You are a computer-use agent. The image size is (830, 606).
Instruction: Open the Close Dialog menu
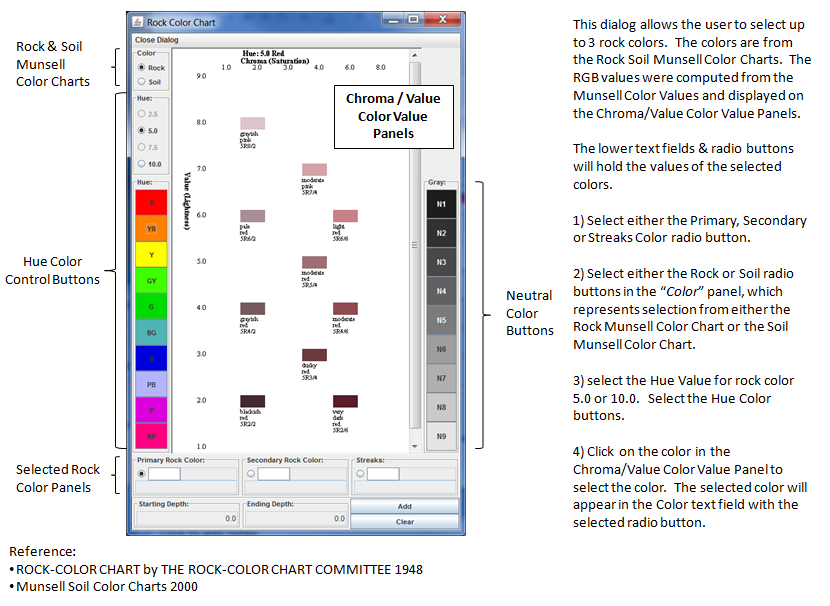point(157,40)
